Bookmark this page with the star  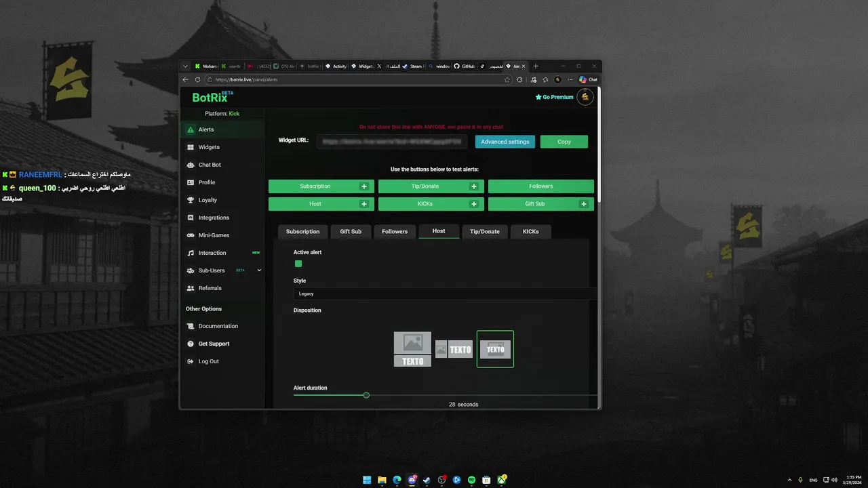click(x=507, y=79)
